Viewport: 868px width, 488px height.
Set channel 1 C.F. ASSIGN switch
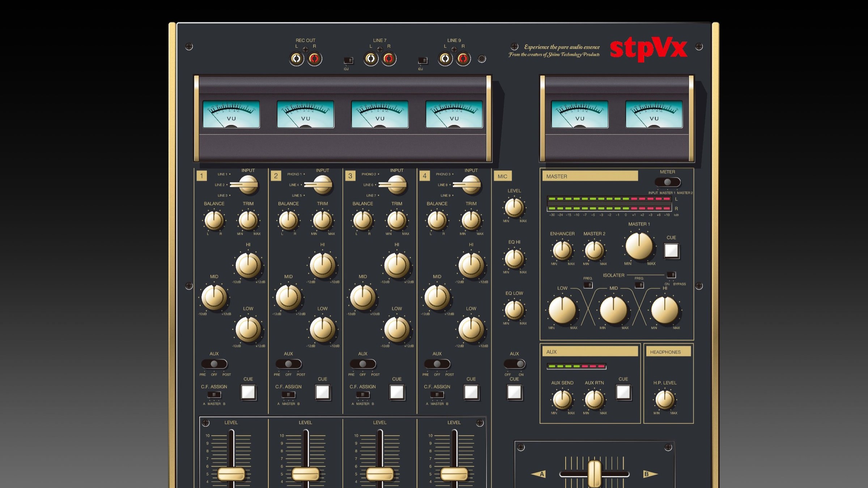pos(214,395)
